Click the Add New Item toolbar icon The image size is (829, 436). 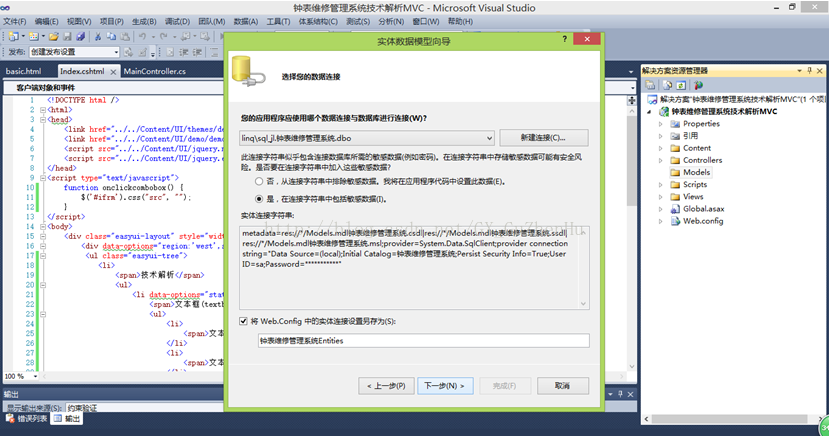point(34,36)
